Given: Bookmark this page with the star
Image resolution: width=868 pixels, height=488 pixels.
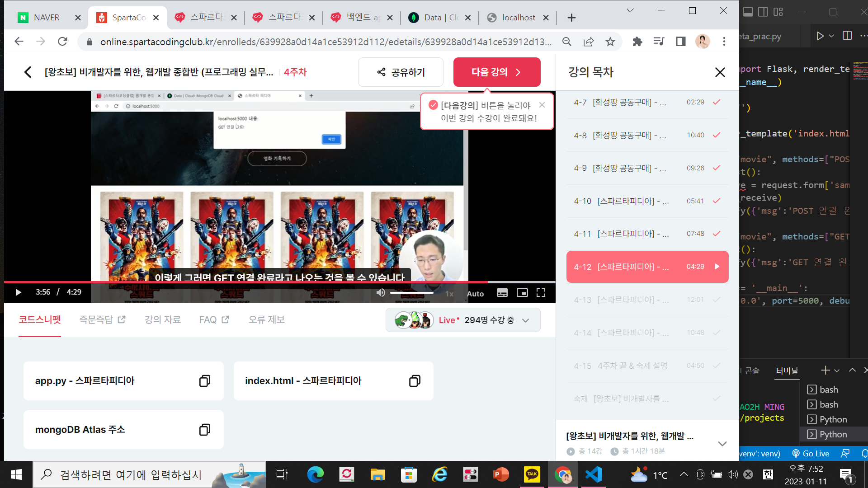Looking at the screenshot, I should (610, 42).
